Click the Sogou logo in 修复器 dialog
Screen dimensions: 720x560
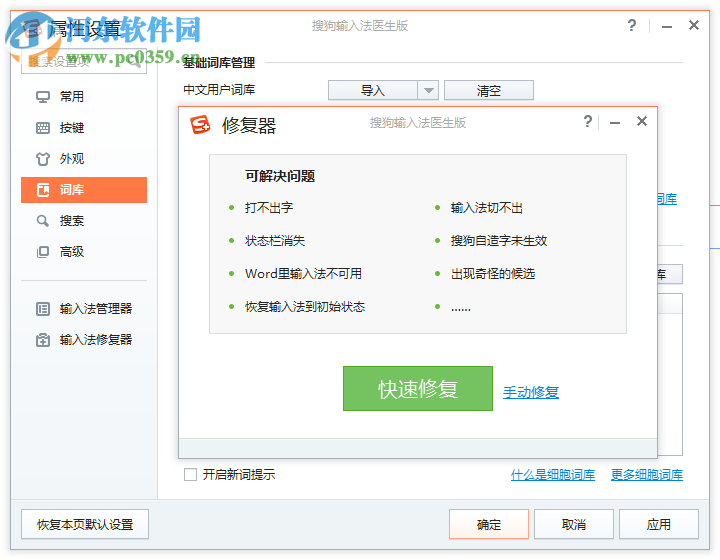200,124
